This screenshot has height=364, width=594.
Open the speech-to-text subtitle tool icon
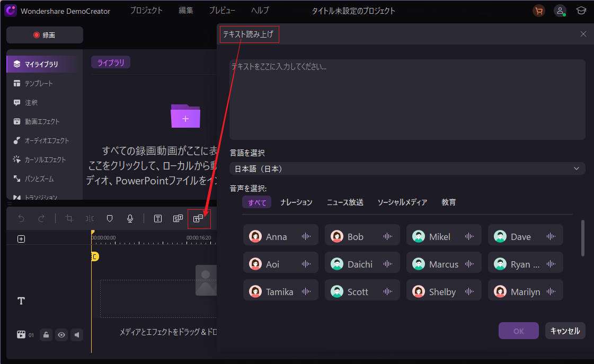click(178, 218)
